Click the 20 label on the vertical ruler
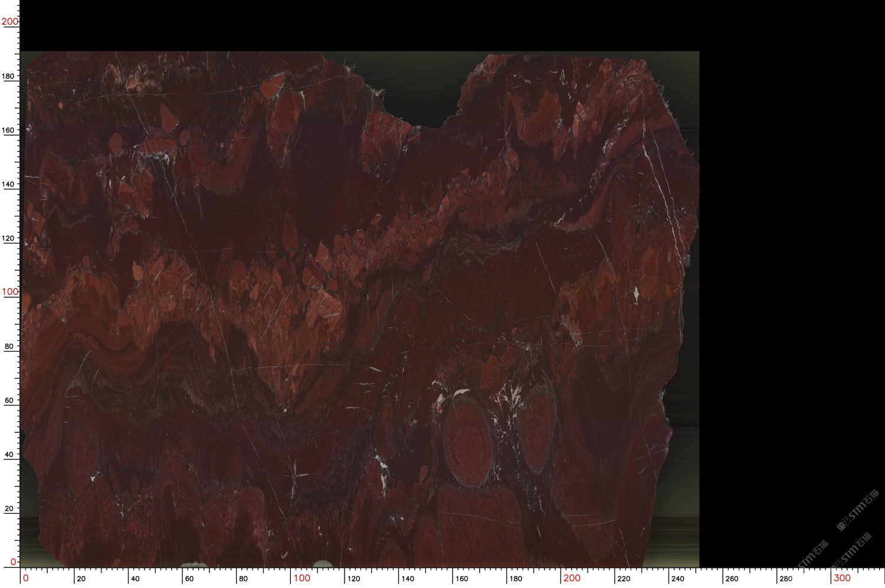This screenshot has height=588, width=885. click(9, 508)
